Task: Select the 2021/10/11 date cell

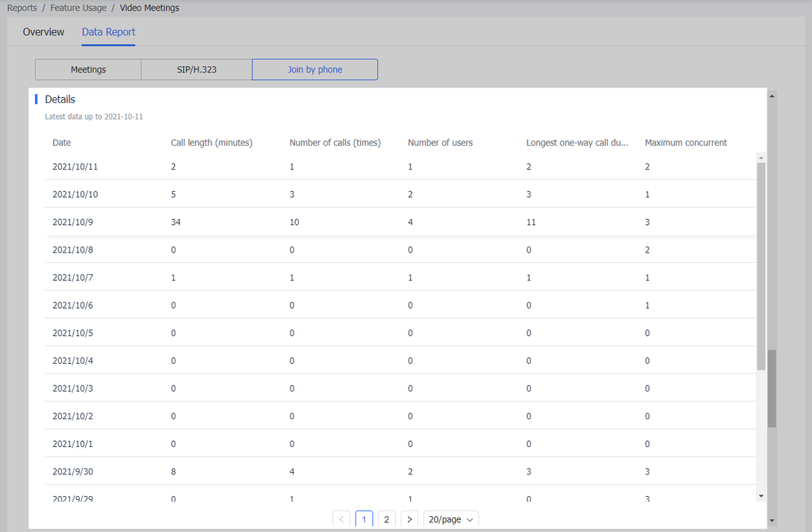Action: tap(75, 167)
